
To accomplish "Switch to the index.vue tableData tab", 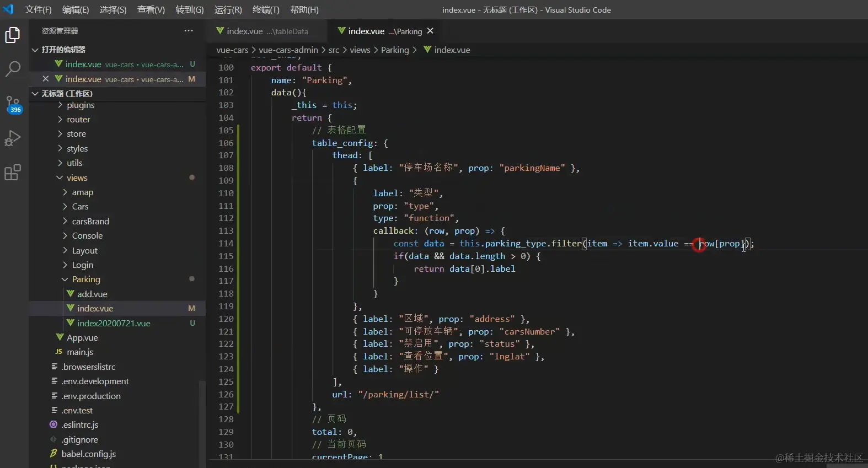I will pyautogui.click(x=267, y=31).
